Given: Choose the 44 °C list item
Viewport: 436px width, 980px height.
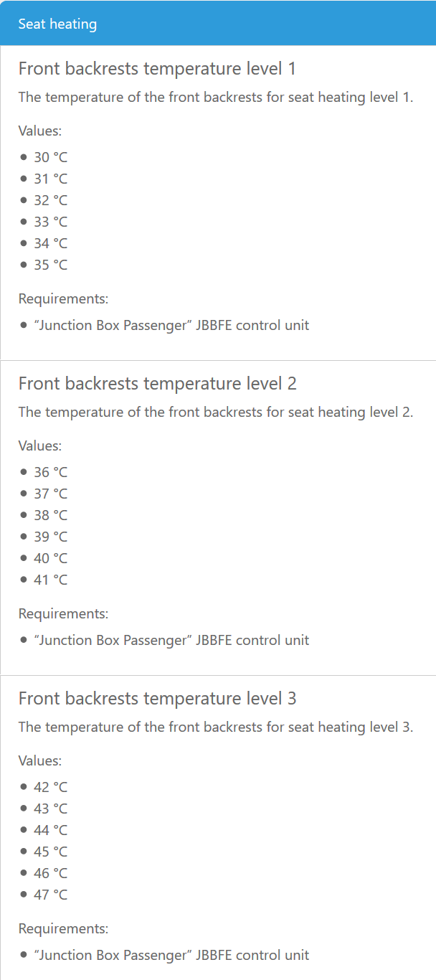Looking at the screenshot, I should tap(50, 830).
